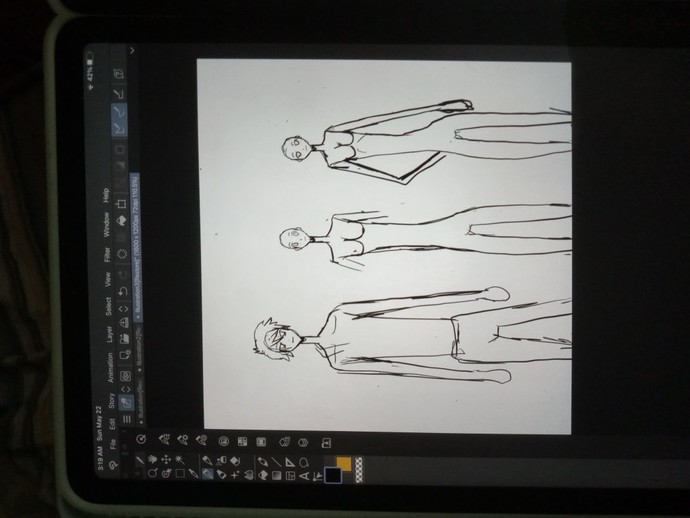690x518 pixels.
Task: Open the Color Wheel palette icon
Action: point(224,441)
